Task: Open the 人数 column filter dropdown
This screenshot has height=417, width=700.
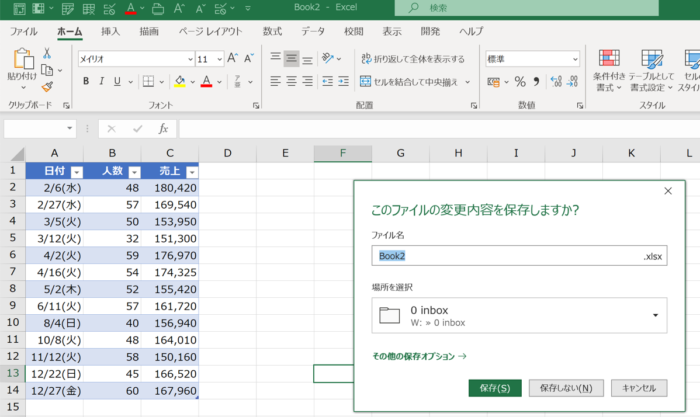Action: click(x=134, y=172)
